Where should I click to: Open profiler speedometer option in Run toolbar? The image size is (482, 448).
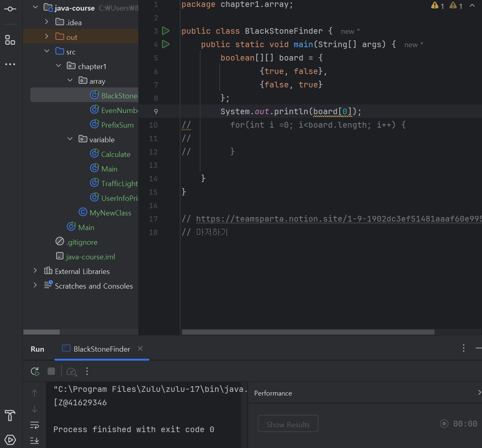(72, 371)
